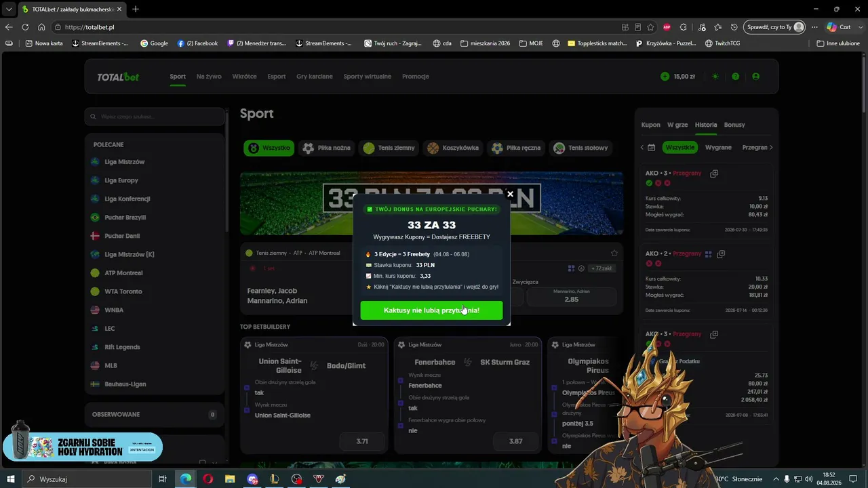
Task: Open 'Liga Europy' in the sidebar
Action: 121,180
